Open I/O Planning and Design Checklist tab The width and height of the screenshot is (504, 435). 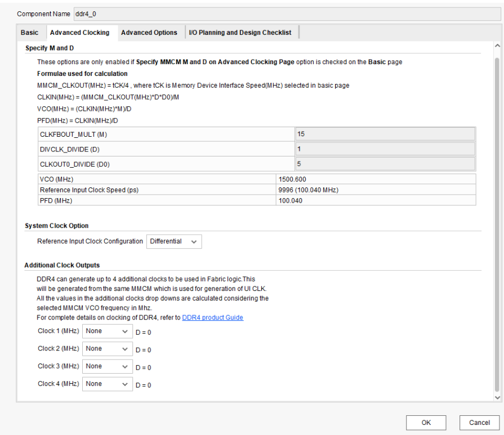click(x=240, y=33)
